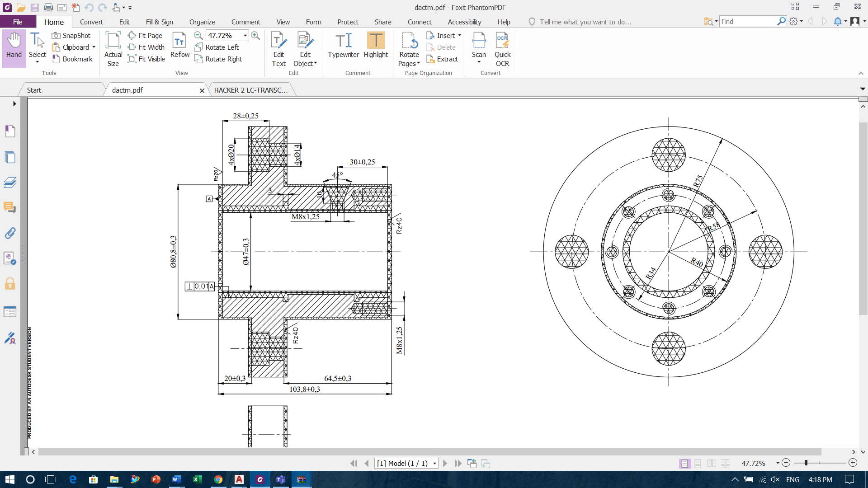Take a SnapShot of the page
Screen dimensions: 868x488
pos(71,35)
